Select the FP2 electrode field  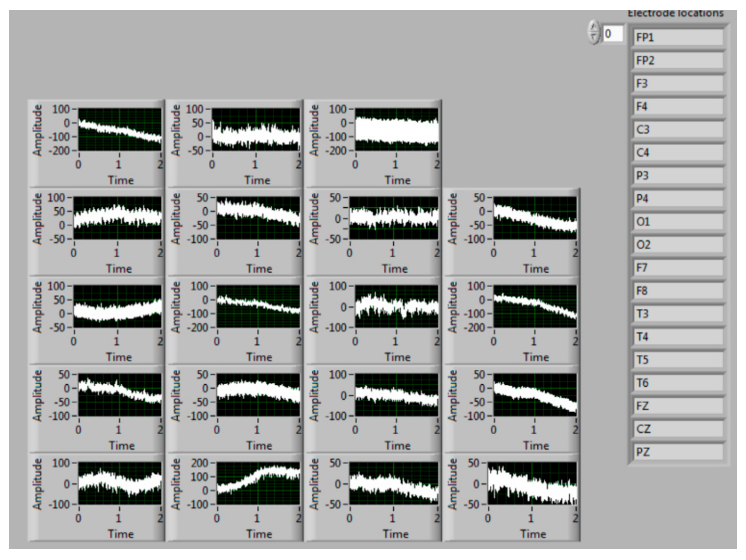coord(678,60)
